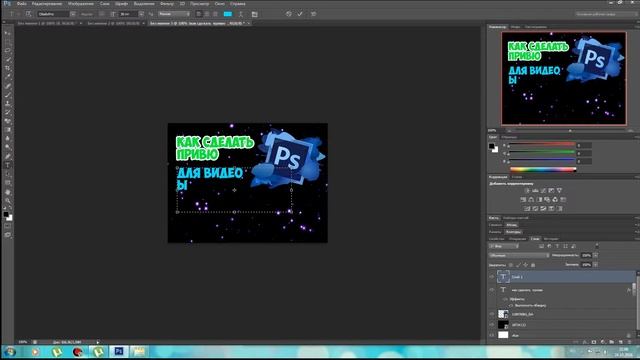The width and height of the screenshot is (640, 360).
Task: Select the Magic Wand tool
Action: tap(8, 59)
